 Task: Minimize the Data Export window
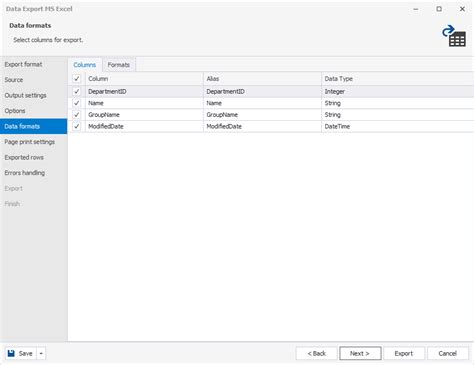[x=416, y=9]
